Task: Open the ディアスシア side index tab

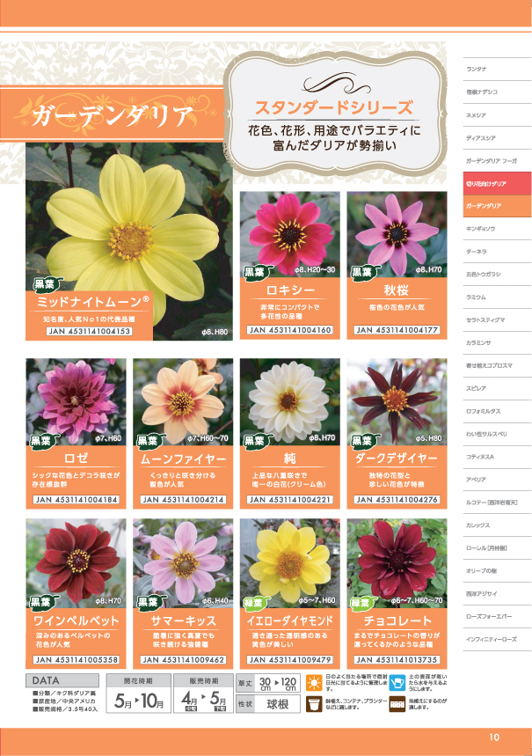Action: (497, 137)
